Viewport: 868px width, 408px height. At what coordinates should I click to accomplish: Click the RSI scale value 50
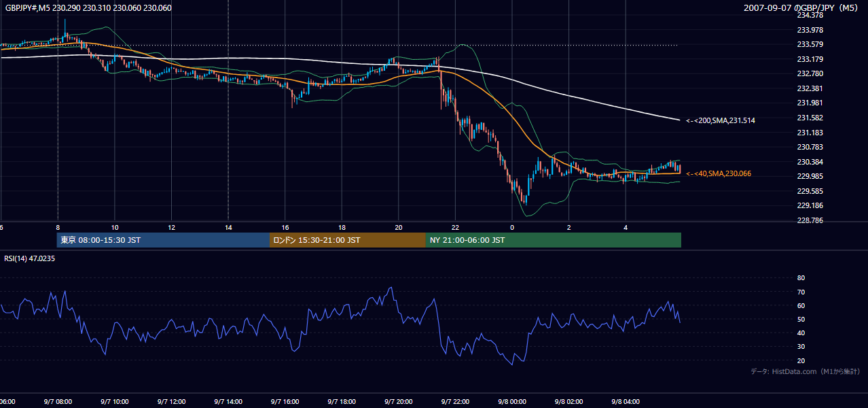[x=801, y=319]
